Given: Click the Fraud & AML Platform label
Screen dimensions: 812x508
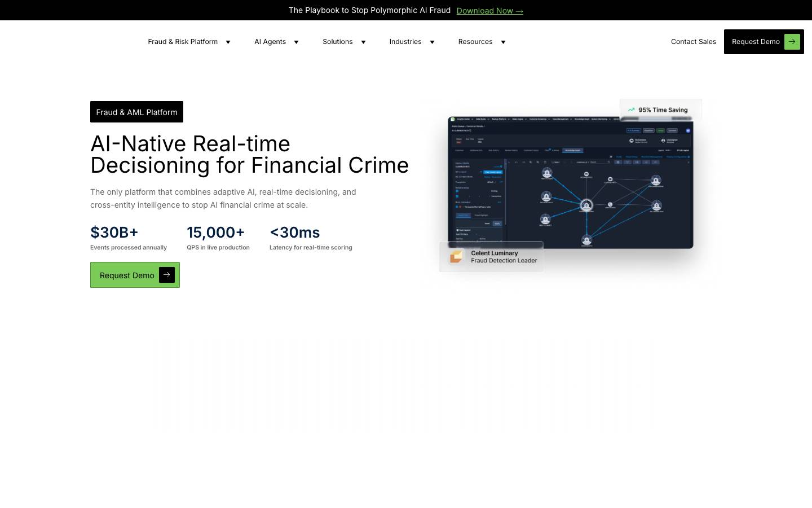Looking at the screenshot, I should pos(136,112).
